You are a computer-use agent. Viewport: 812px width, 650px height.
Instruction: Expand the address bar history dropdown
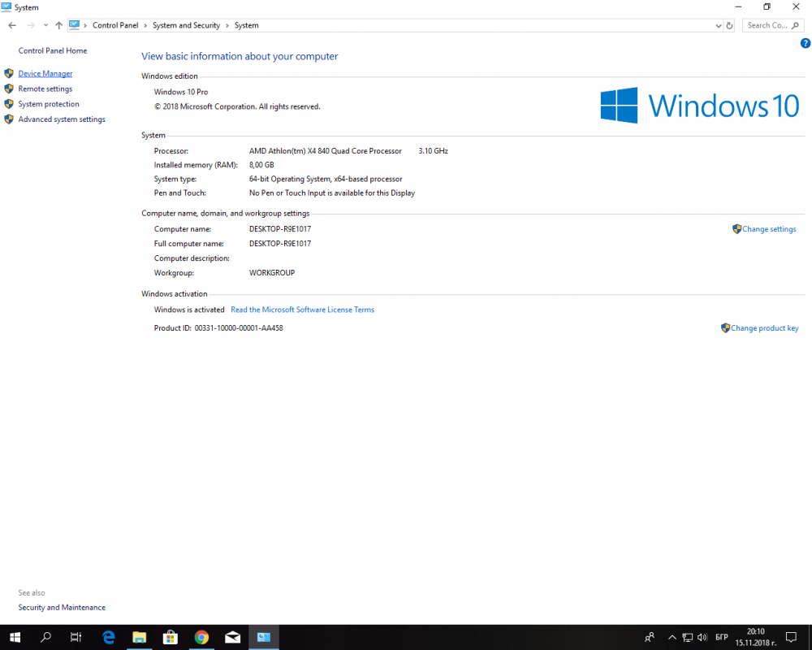719,25
